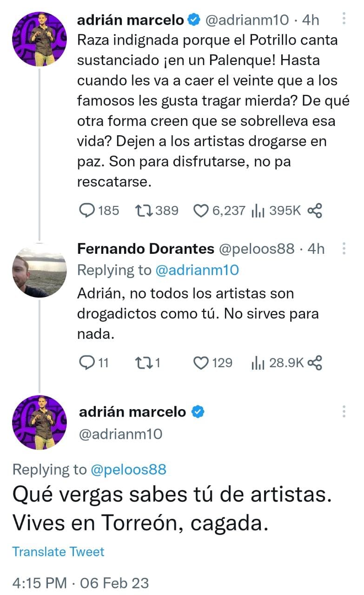Reply to adrián marcelo's first tweet
364x595 pixels.
87,211
